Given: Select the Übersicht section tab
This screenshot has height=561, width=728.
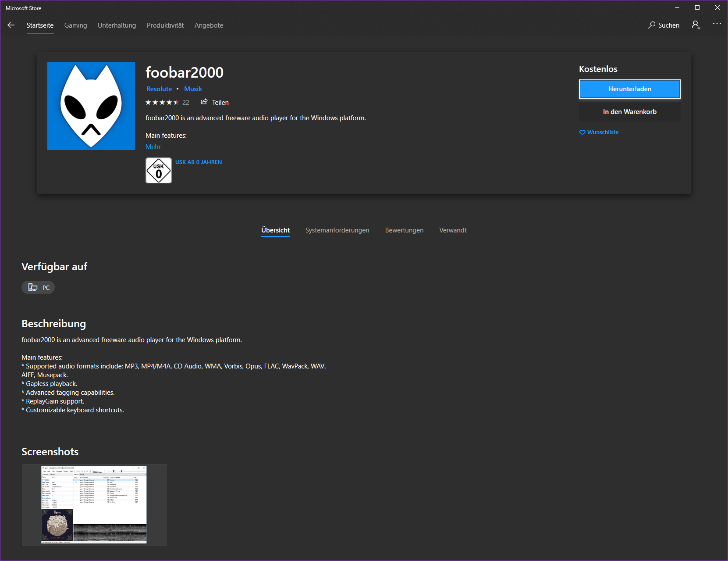Looking at the screenshot, I should tap(275, 230).
